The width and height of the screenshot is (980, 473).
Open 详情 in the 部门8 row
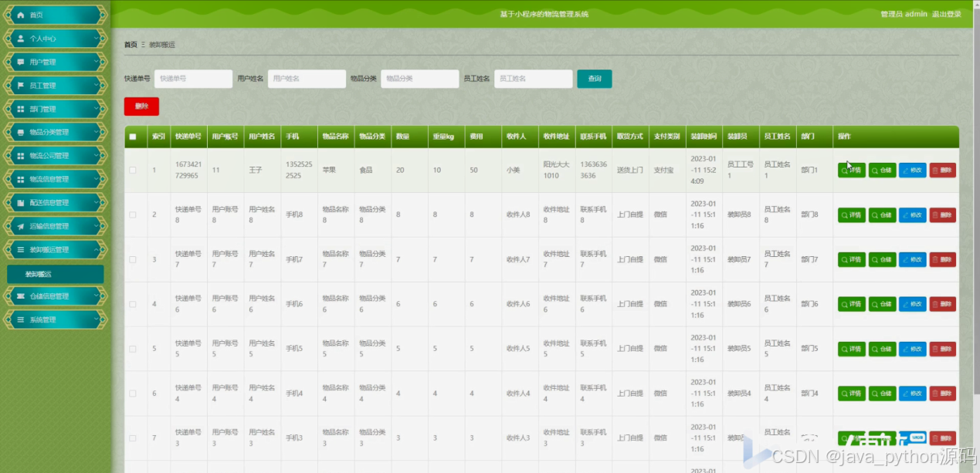pos(851,215)
